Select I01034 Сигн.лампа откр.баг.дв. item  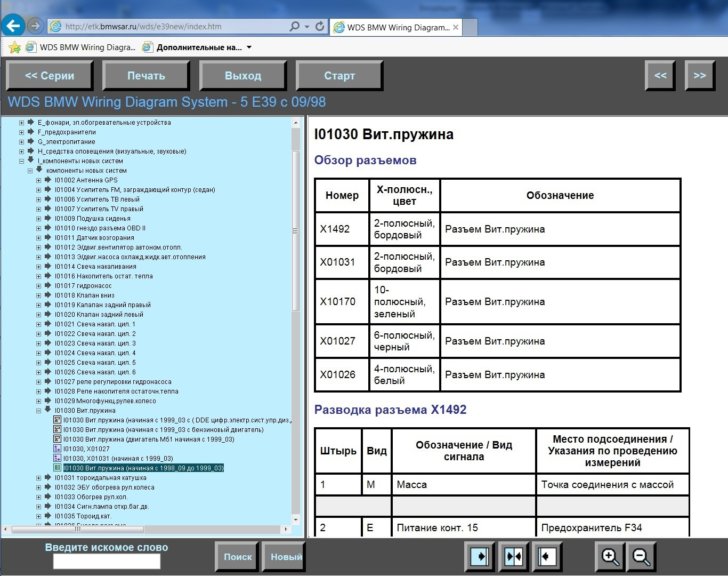pyautogui.click(x=102, y=507)
